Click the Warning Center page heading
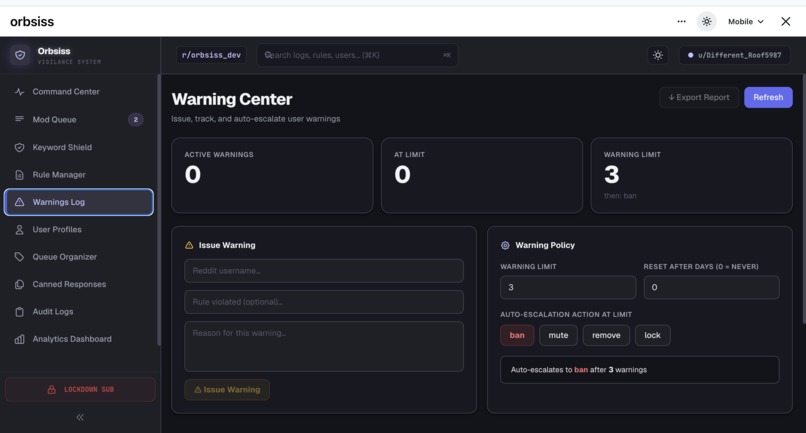The image size is (806, 433). 232,99
